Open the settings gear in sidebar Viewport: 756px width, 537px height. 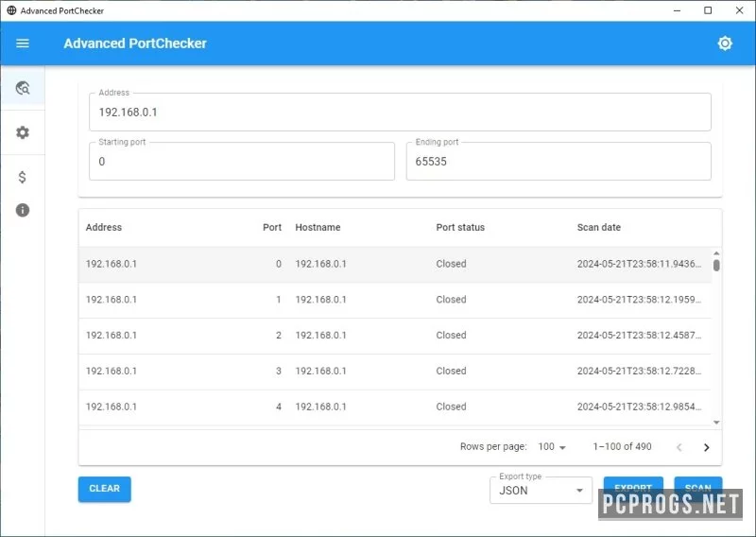click(x=23, y=132)
